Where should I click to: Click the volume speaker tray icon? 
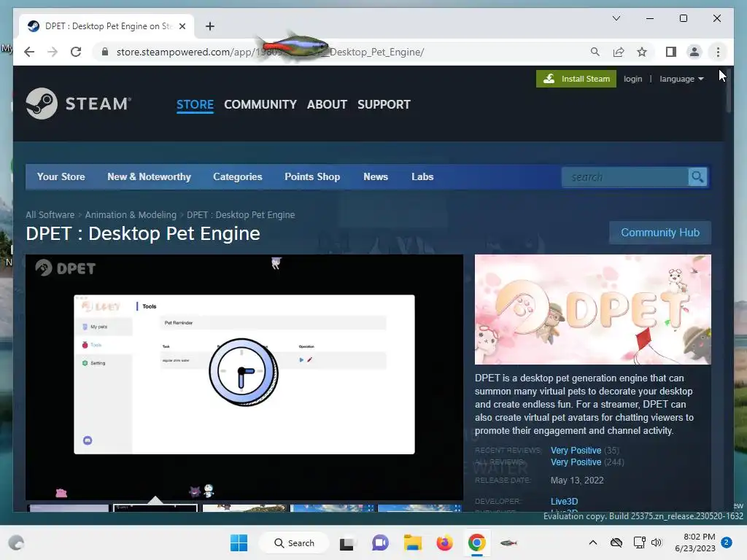[657, 542]
